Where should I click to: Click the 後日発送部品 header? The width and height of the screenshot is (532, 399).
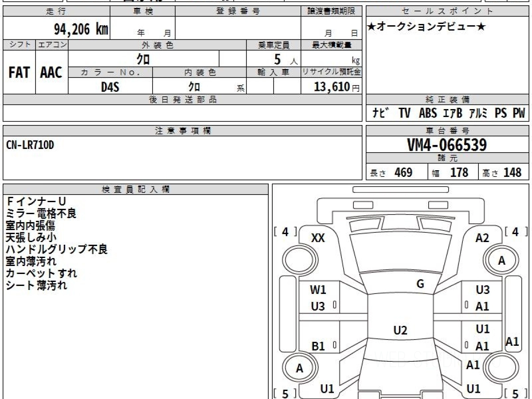(x=183, y=100)
